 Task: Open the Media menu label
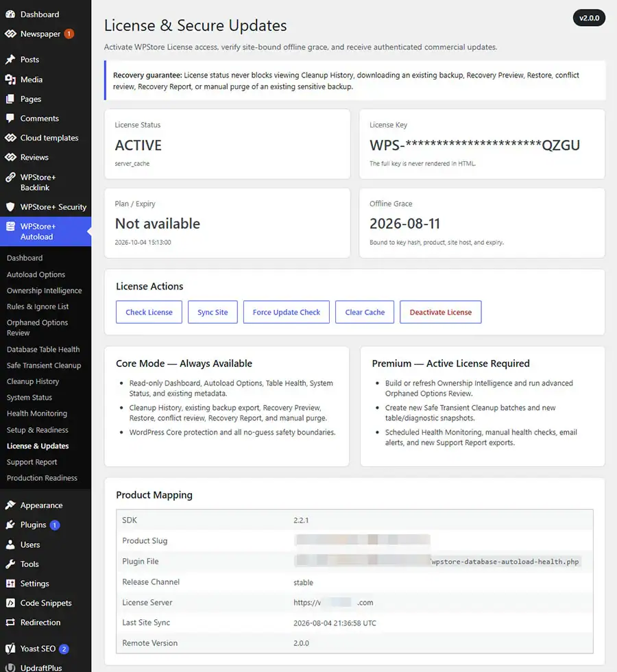[32, 80]
